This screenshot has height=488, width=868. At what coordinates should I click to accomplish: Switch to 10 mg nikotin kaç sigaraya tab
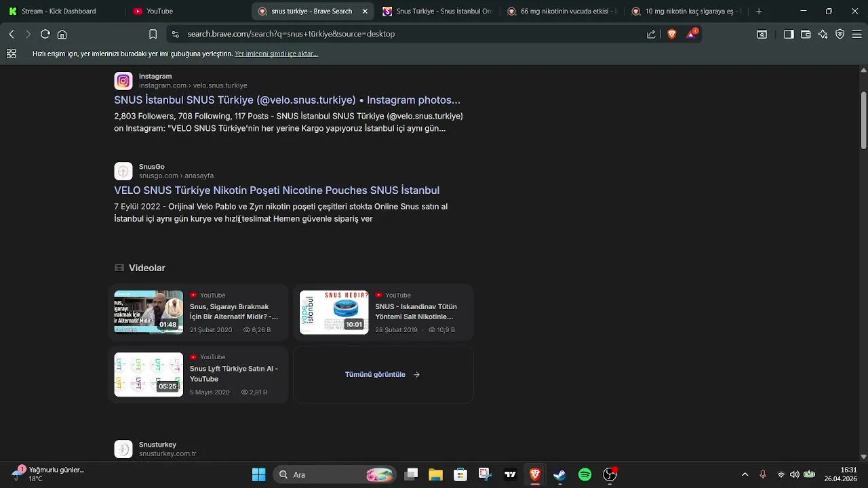coord(687,12)
